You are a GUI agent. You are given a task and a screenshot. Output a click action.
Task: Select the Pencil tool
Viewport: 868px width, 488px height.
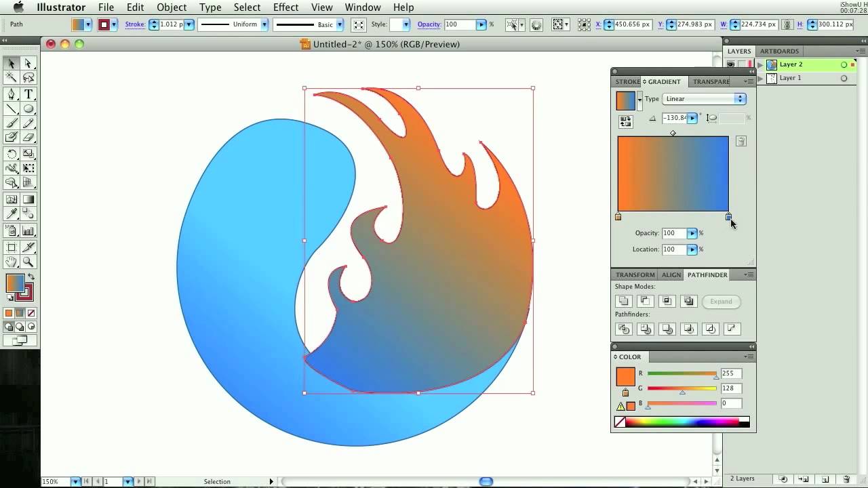tap(28, 123)
